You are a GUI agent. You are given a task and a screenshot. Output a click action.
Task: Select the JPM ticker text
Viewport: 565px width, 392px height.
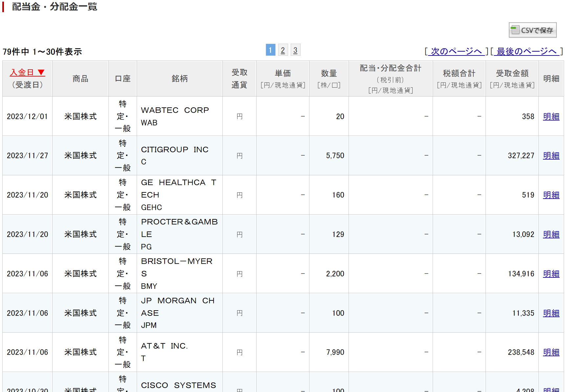coord(149,325)
